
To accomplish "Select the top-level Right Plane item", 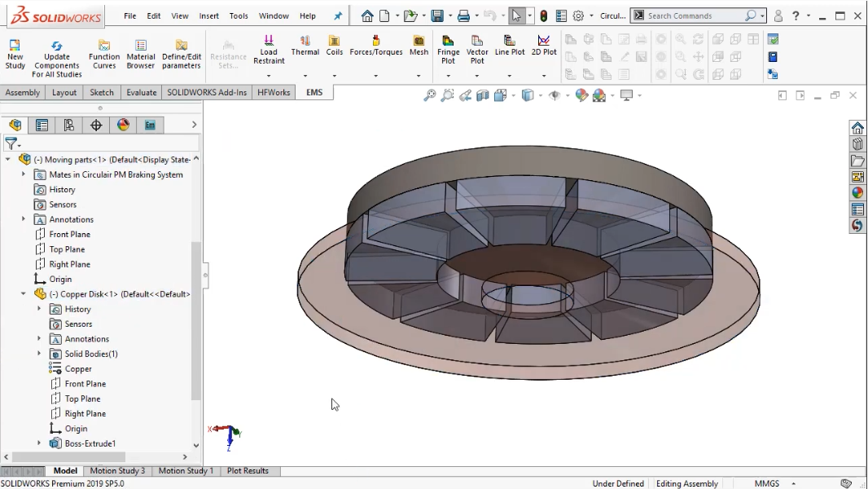I will coord(69,264).
